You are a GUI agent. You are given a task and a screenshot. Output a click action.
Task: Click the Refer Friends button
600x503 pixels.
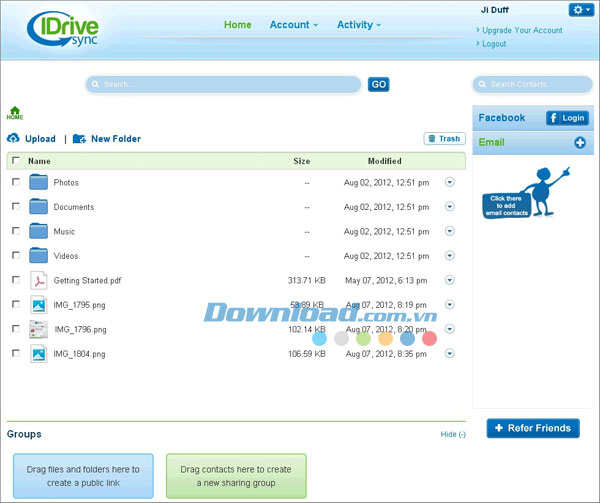pos(533,428)
